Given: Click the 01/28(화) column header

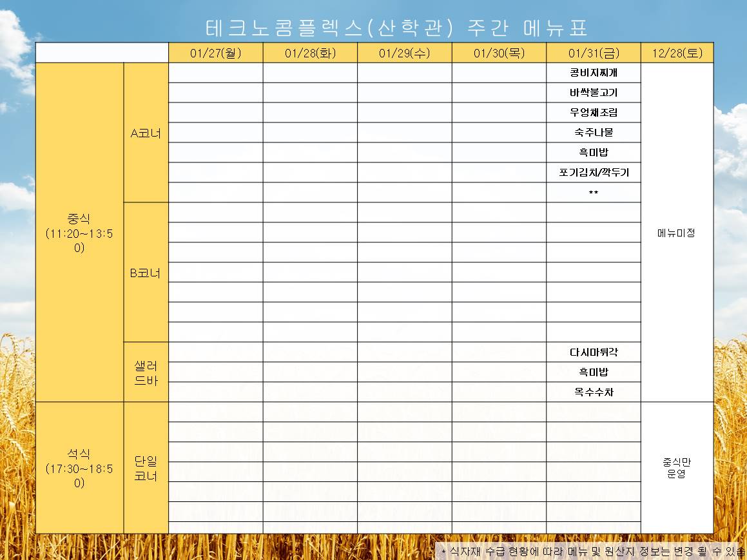Looking at the screenshot, I should [x=310, y=53].
